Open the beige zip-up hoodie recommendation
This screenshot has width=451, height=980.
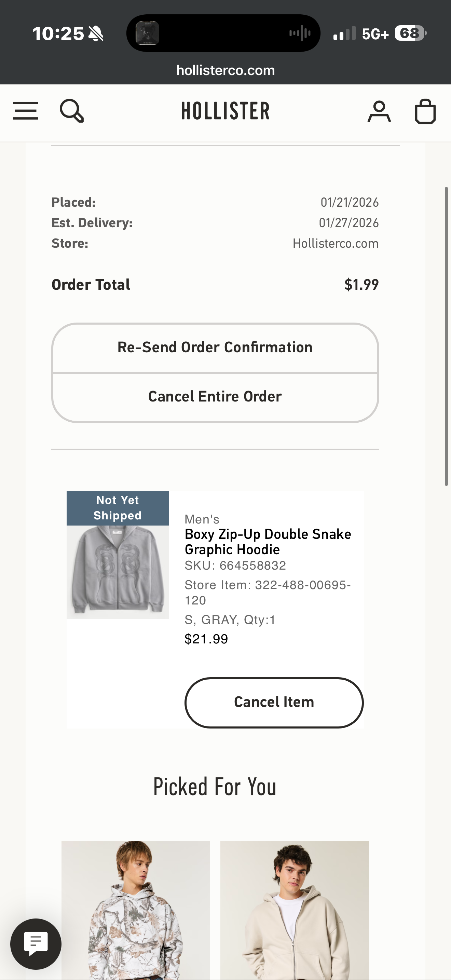pos(295,910)
